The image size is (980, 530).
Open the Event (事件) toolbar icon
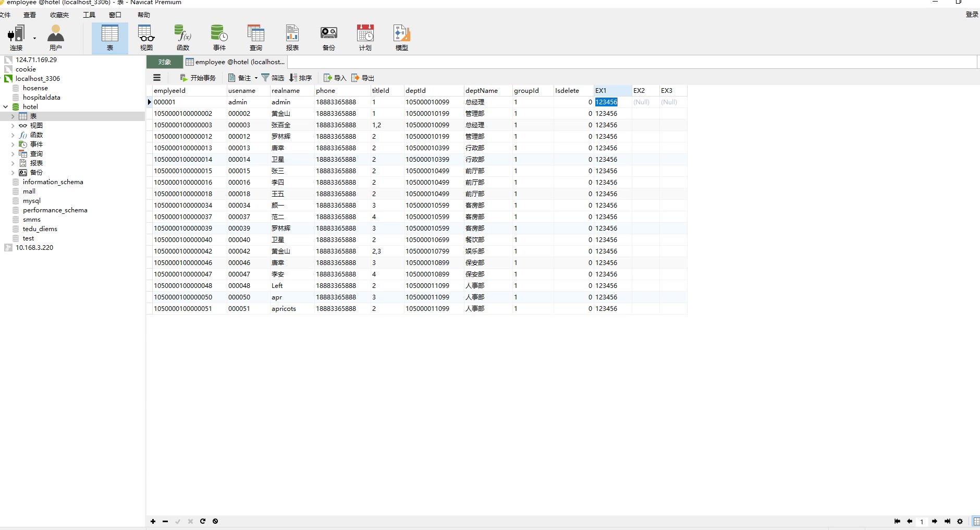(x=219, y=34)
